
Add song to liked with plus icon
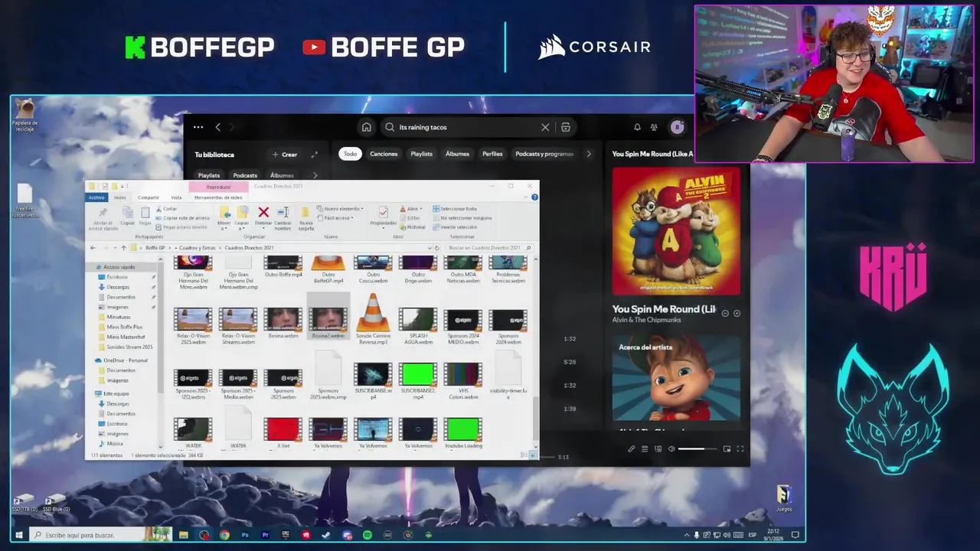(737, 313)
